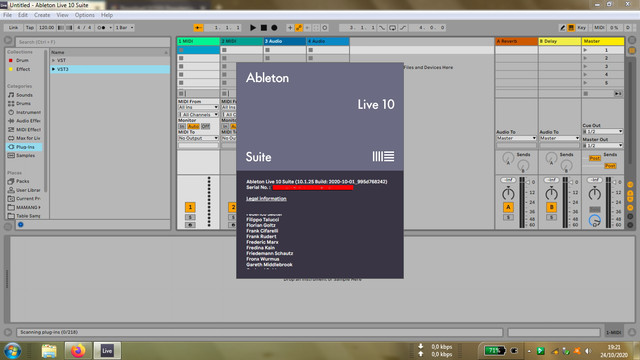Toggle the orange Automation Arm icon
Viewport: 640px width, 360px height.
[299, 28]
